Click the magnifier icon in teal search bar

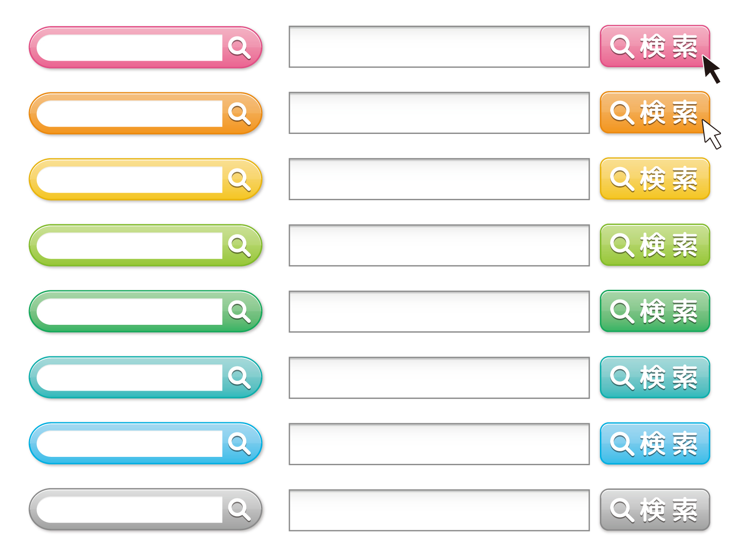239,378
